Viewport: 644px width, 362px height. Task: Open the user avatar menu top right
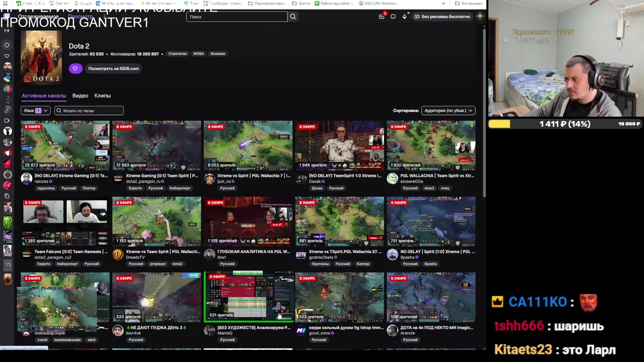click(479, 17)
